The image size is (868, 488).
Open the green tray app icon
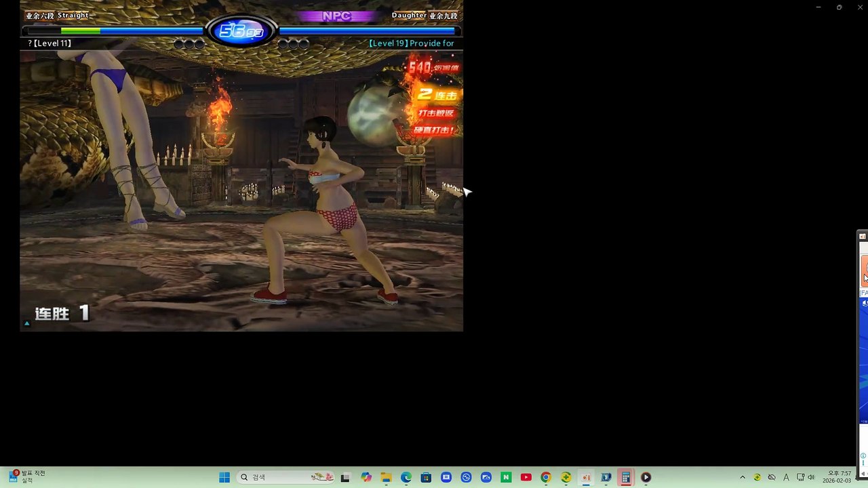click(x=757, y=477)
